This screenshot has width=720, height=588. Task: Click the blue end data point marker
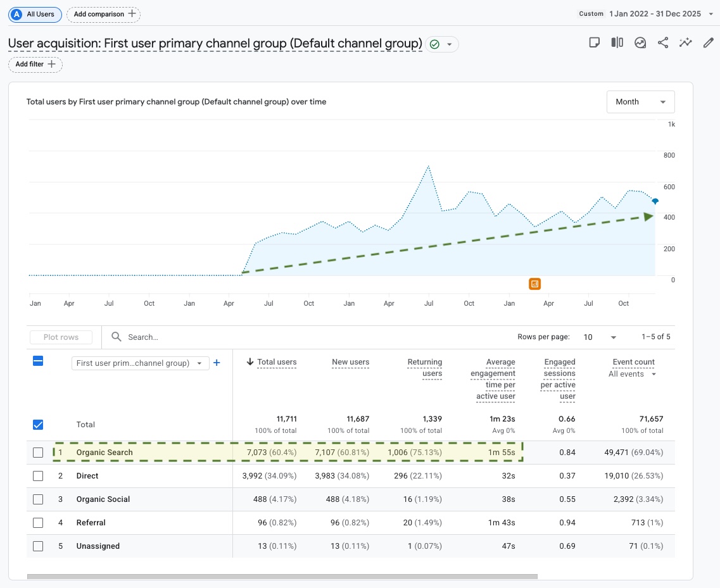pyautogui.click(x=655, y=201)
